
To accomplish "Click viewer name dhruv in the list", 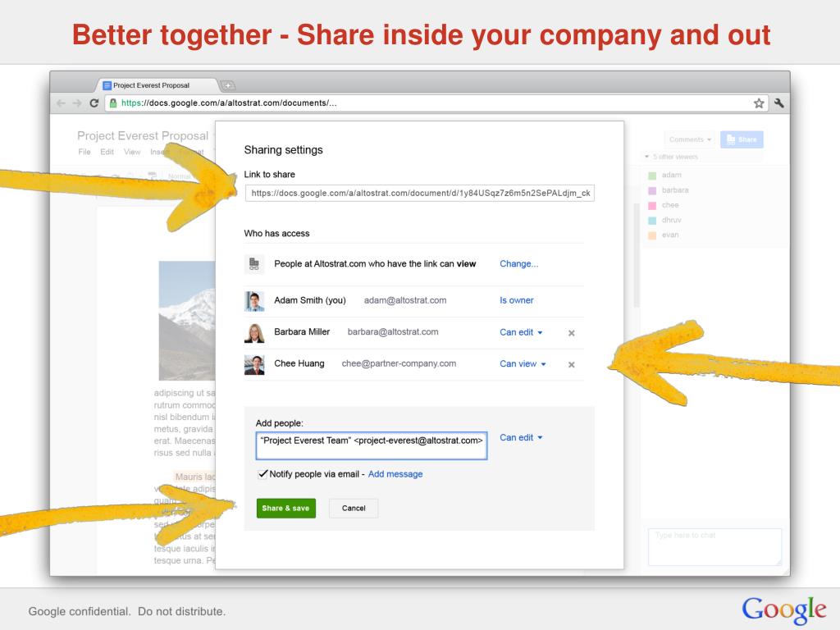I will pyautogui.click(x=672, y=220).
